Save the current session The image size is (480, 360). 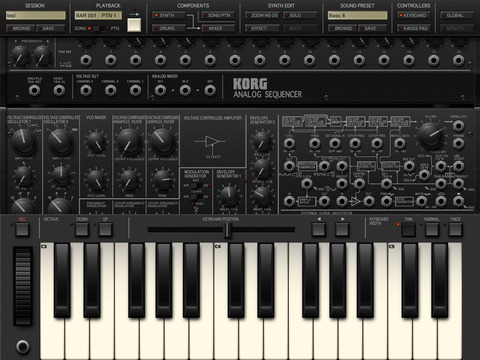coord(51,28)
